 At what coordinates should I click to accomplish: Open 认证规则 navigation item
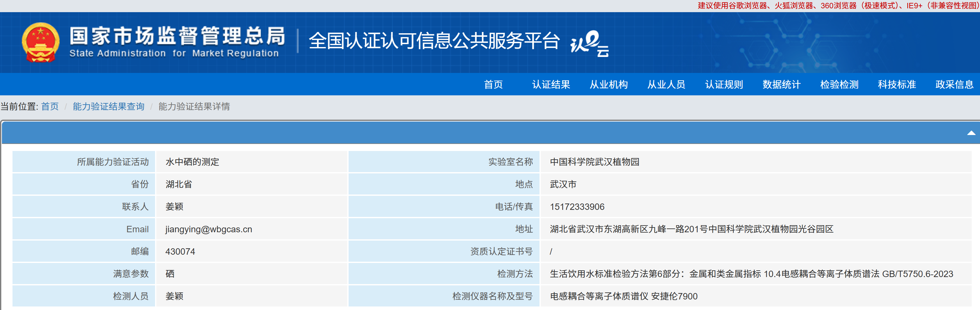point(724,84)
